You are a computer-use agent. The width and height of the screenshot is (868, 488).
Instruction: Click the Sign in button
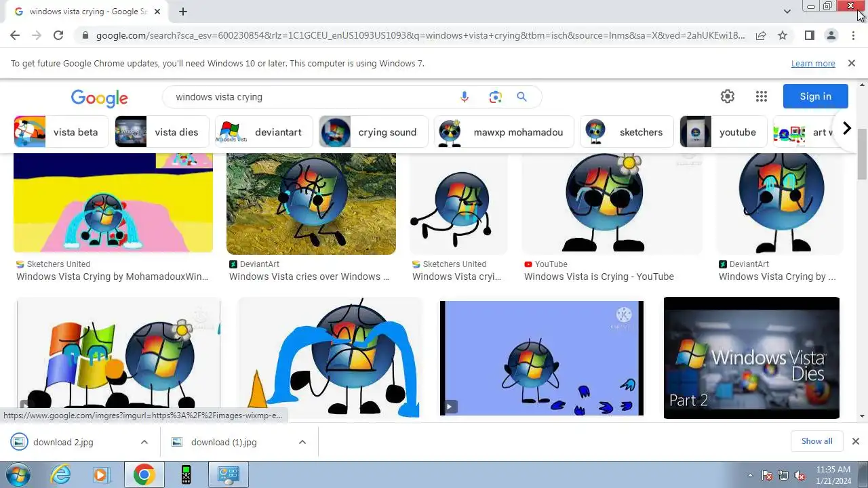pyautogui.click(x=815, y=96)
